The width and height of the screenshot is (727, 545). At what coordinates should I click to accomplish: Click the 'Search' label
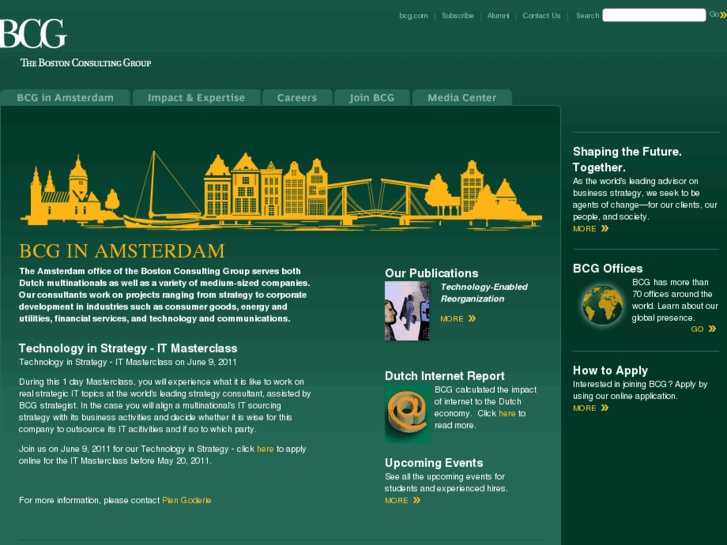tap(587, 16)
